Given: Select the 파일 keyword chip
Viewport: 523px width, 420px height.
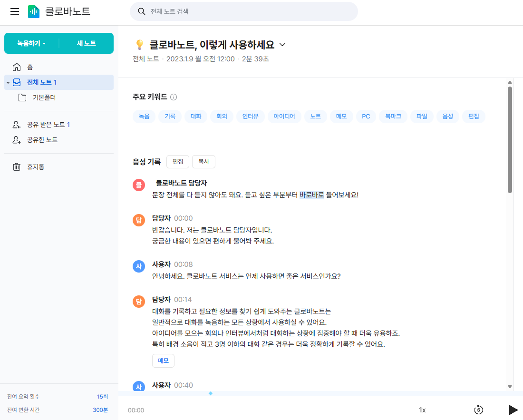Looking at the screenshot, I should 422,117.
